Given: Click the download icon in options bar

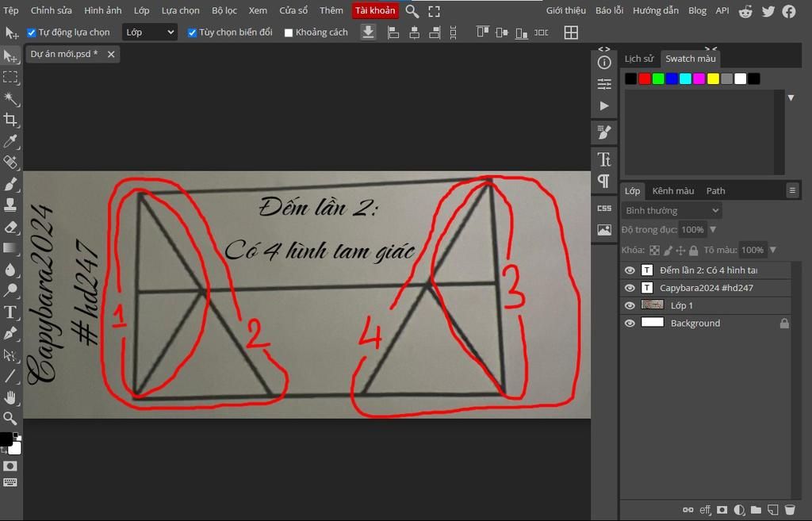Looking at the screenshot, I should pyautogui.click(x=368, y=32).
